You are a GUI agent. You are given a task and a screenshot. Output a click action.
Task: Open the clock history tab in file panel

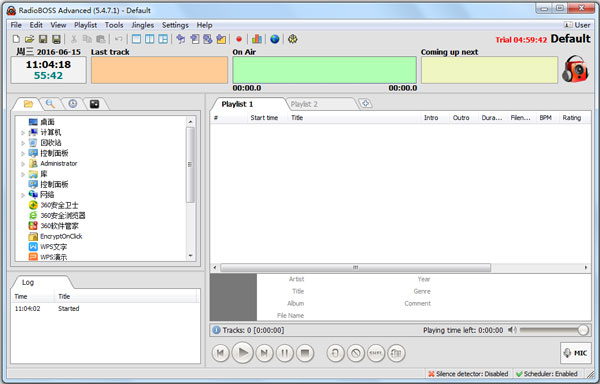(x=73, y=104)
